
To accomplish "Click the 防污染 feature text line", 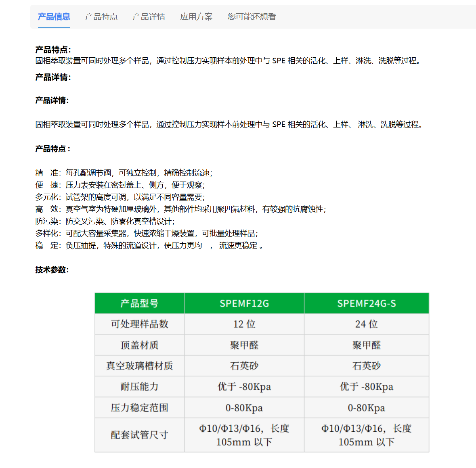I will pyautogui.click(x=105, y=221).
